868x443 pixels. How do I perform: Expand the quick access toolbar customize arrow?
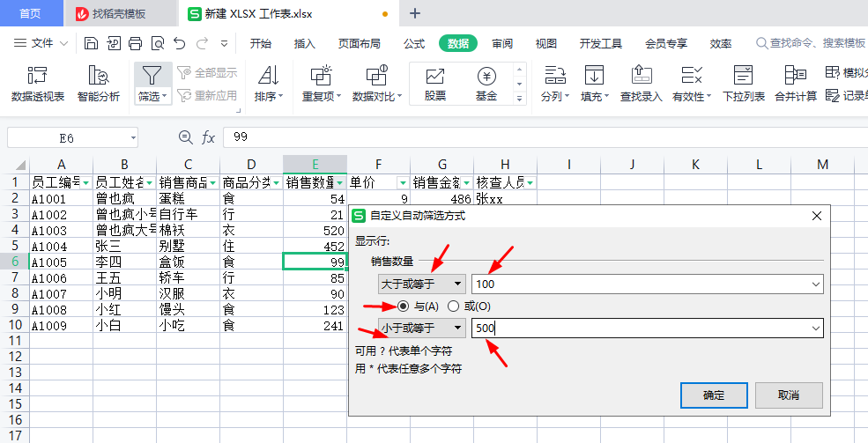click(x=224, y=43)
